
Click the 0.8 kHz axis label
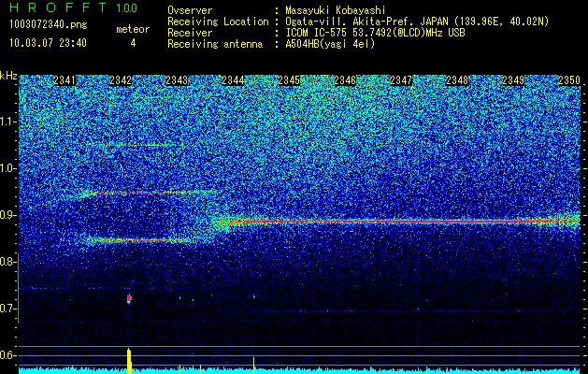click(x=8, y=262)
